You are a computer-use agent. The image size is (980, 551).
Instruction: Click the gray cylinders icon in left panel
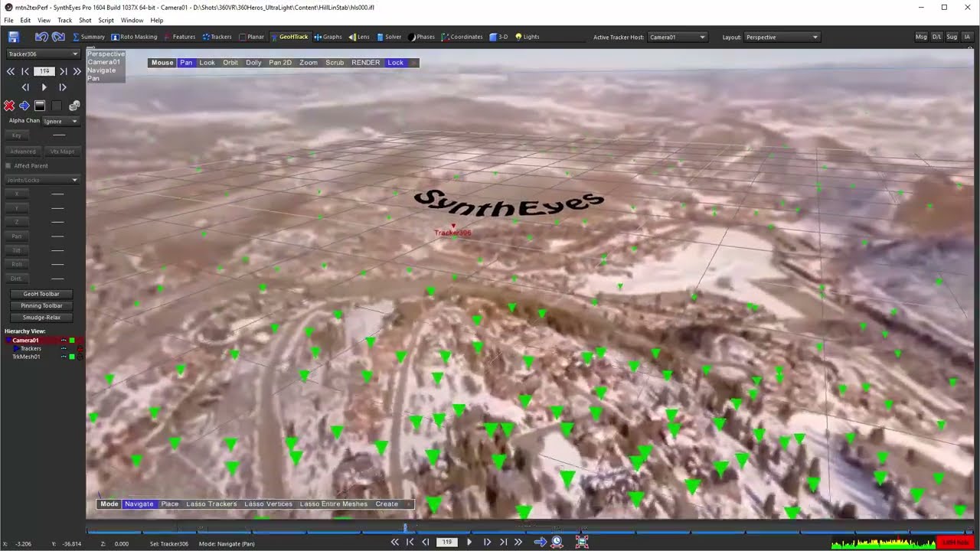pyautogui.click(x=74, y=106)
